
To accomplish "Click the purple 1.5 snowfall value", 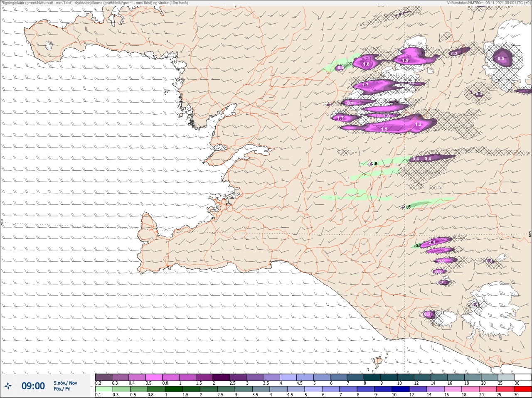I will coord(384,129).
